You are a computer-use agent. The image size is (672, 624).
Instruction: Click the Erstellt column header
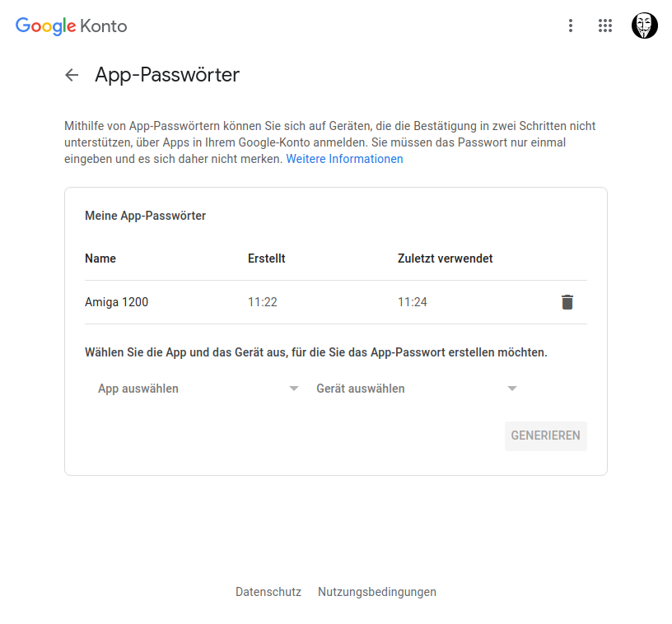tap(267, 258)
